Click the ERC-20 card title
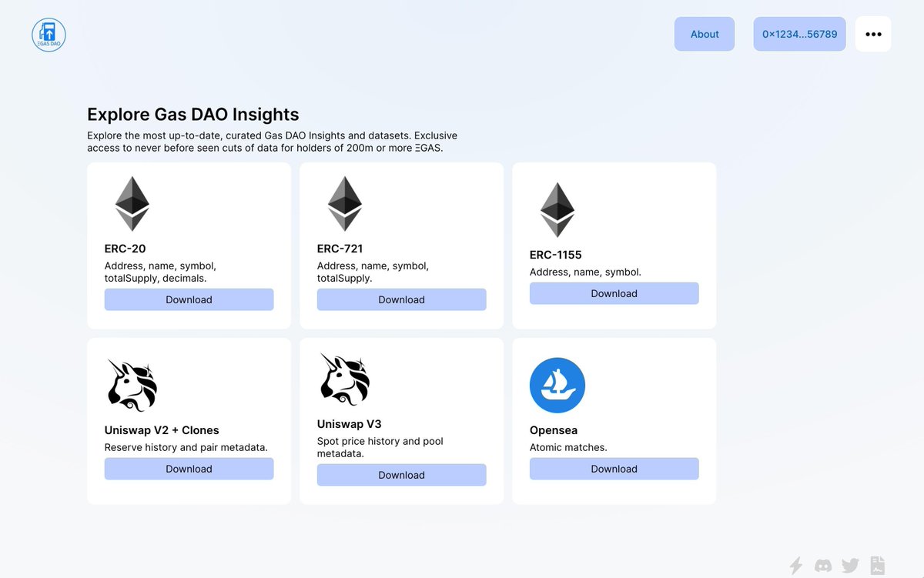 pos(126,249)
